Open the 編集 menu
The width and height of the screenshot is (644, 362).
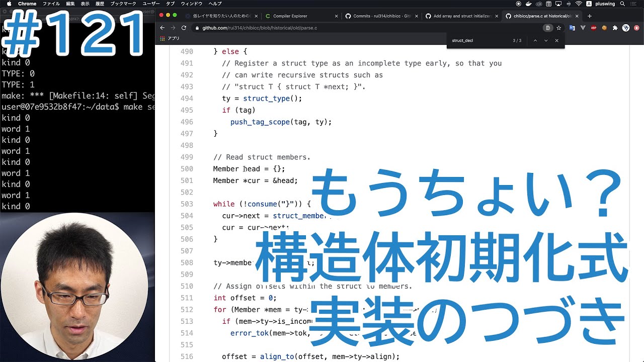click(70, 4)
